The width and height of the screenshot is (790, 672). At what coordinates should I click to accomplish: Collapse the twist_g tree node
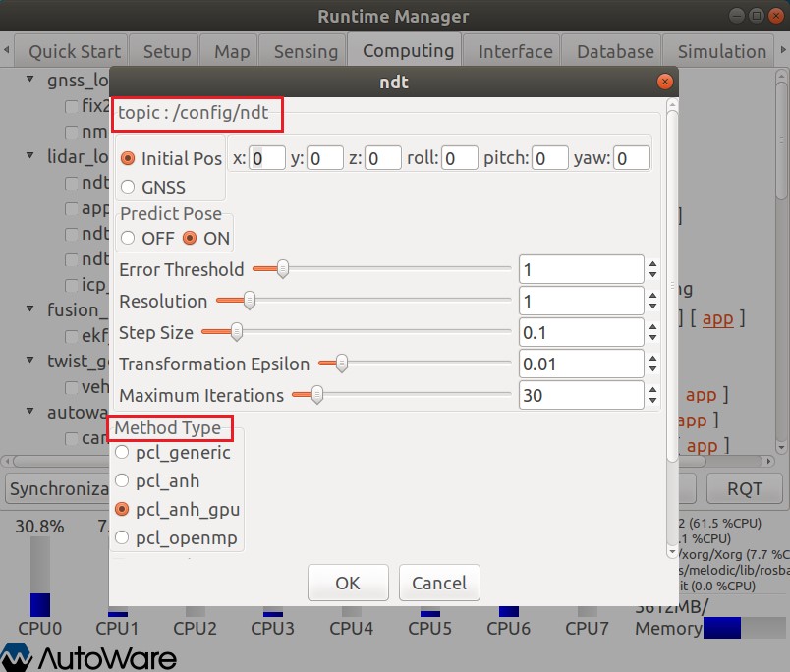(30, 360)
